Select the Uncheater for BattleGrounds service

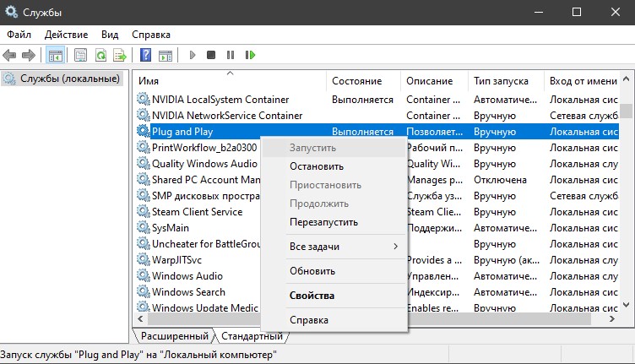pos(206,244)
